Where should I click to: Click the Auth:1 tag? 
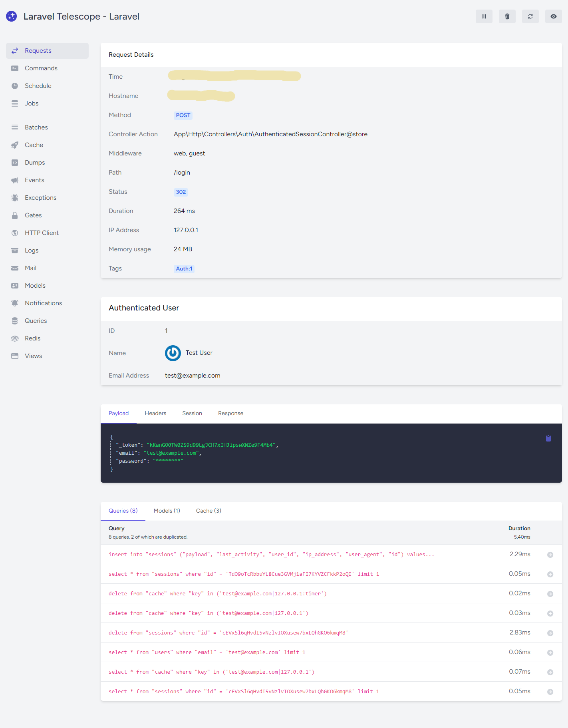pyautogui.click(x=184, y=269)
